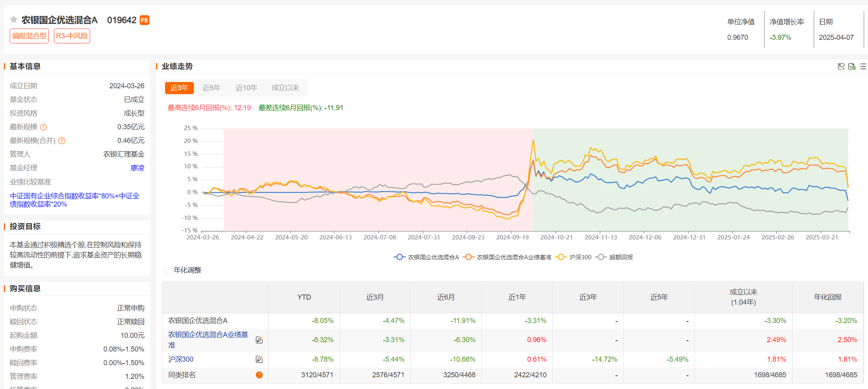Click the help icon next to 最新规模(合并)

[62, 141]
